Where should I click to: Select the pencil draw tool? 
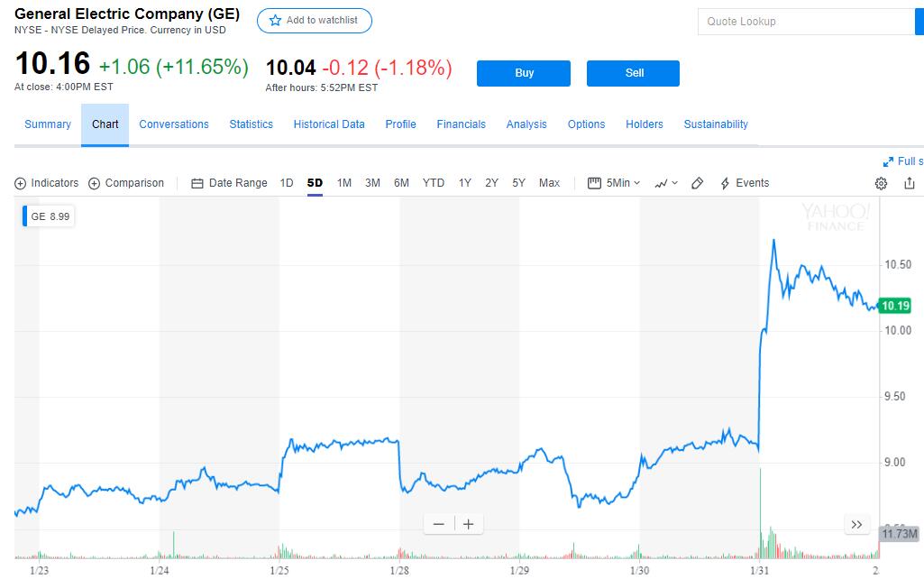click(697, 183)
